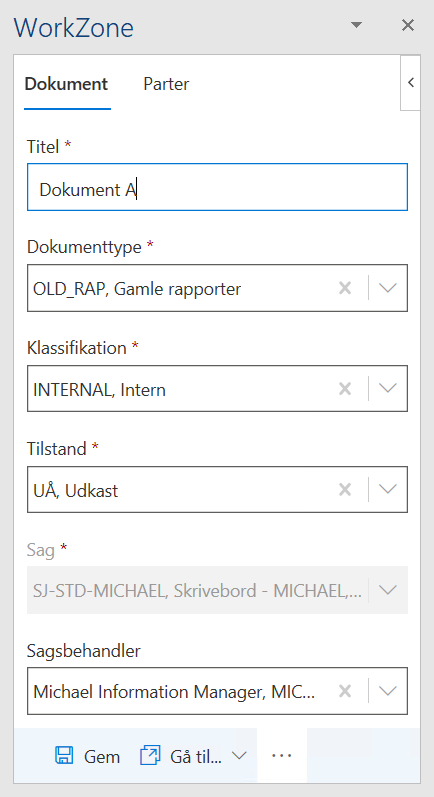Click the Gem save button
Image resolution: width=434 pixels, height=797 pixels.
coord(87,756)
